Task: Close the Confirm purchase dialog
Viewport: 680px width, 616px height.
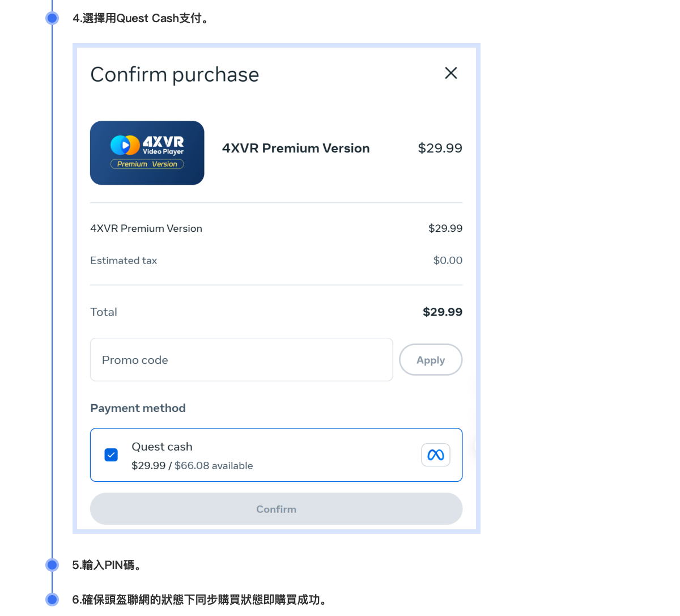Action: point(451,73)
